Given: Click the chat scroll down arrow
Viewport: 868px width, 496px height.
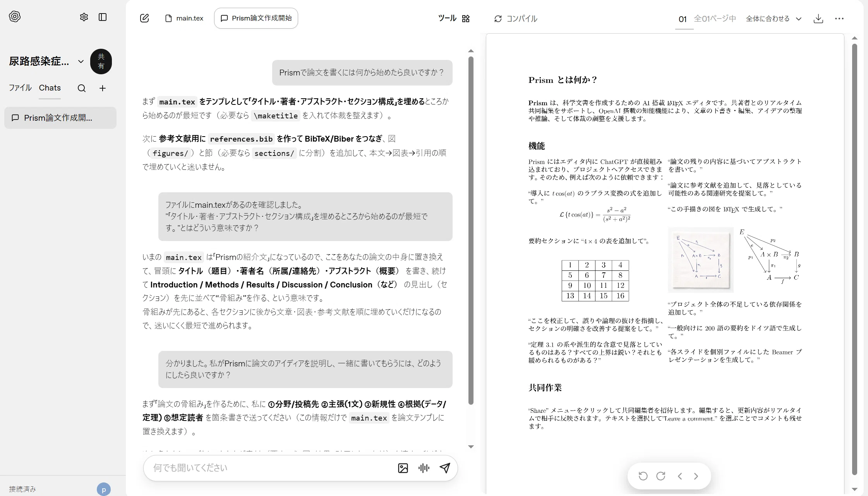Looking at the screenshot, I should 471,447.
